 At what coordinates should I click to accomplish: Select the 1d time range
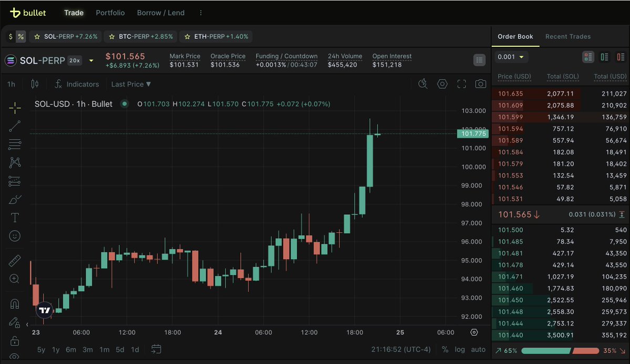point(135,349)
